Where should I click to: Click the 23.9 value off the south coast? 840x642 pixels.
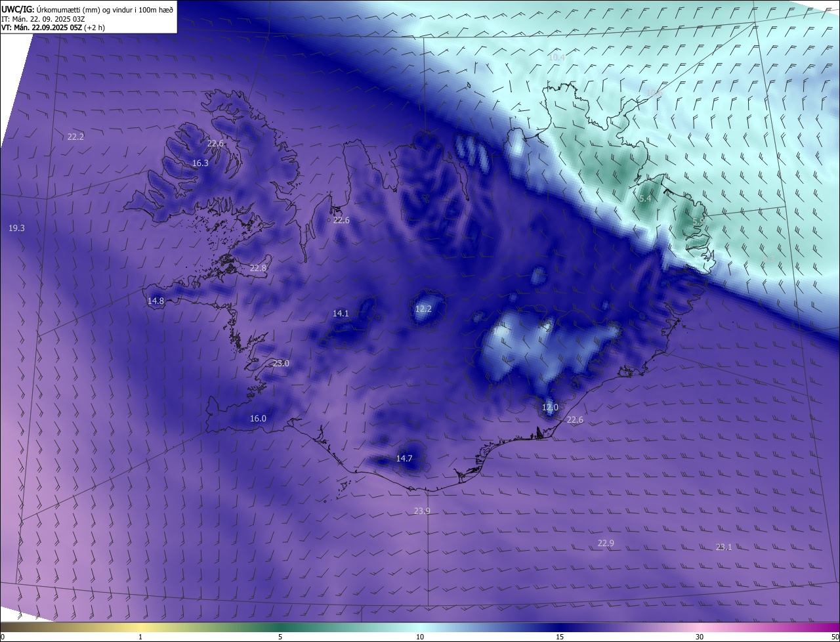coord(422,511)
